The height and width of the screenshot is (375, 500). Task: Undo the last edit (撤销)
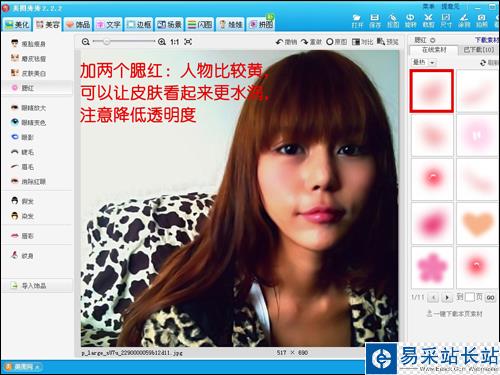(286, 42)
